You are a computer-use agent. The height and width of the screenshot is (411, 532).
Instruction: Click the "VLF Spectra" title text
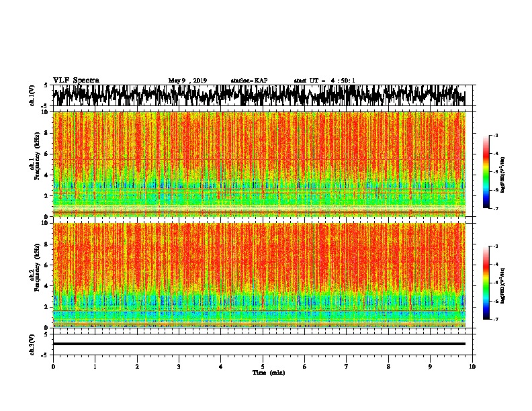tap(76, 81)
